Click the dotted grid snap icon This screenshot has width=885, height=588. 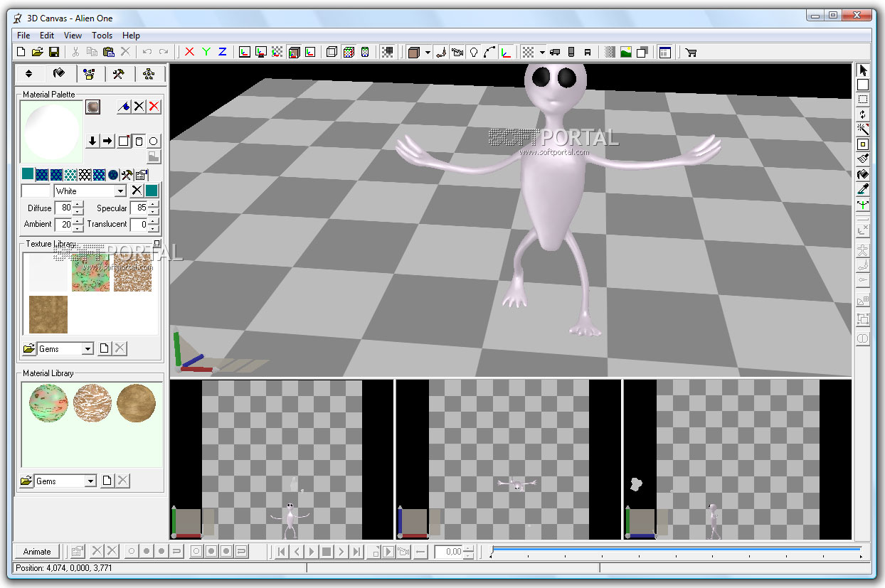point(387,52)
